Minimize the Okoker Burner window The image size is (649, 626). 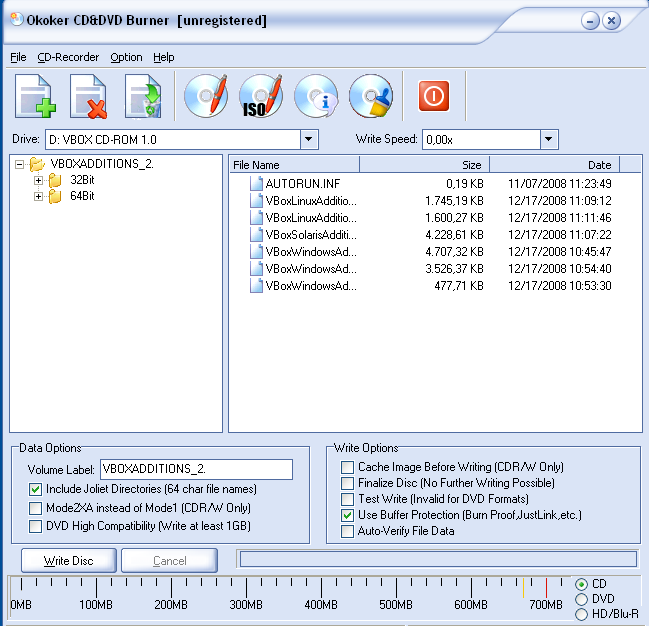pyautogui.click(x=590, y=21)
